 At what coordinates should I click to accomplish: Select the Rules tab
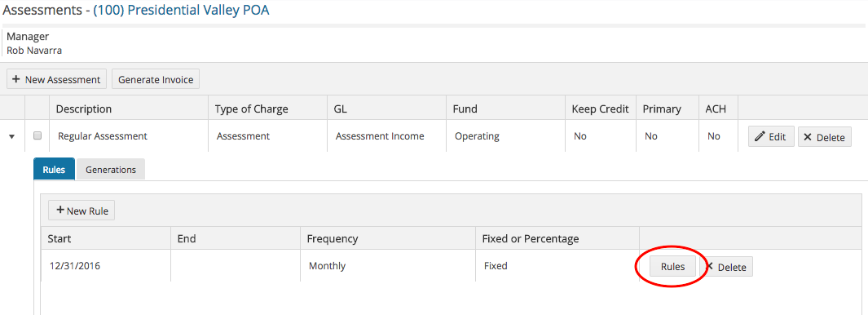point(54,169)
